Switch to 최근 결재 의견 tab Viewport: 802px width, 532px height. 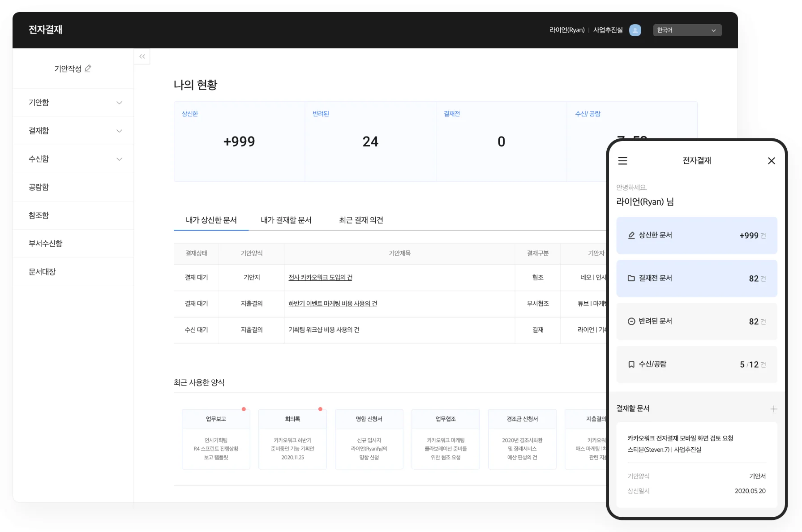click(361, 220)
